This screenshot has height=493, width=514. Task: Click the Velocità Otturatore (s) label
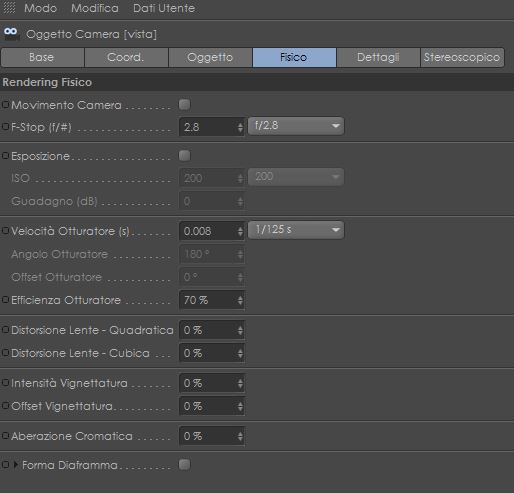[x=70, y=231]
